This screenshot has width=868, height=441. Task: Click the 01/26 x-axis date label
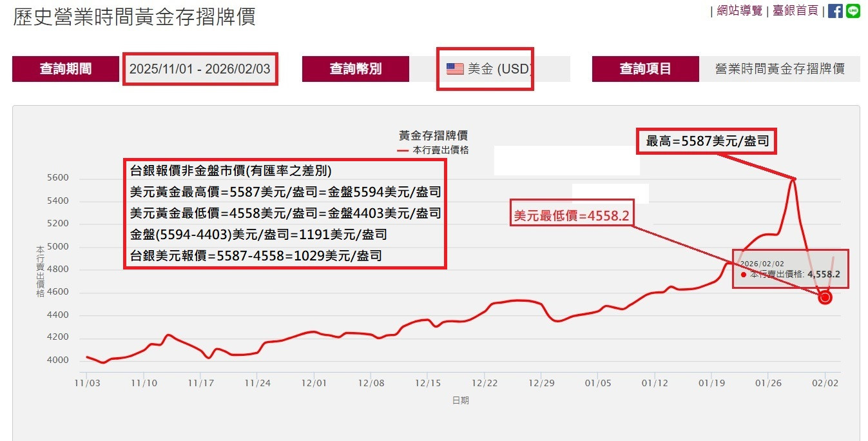768,383
